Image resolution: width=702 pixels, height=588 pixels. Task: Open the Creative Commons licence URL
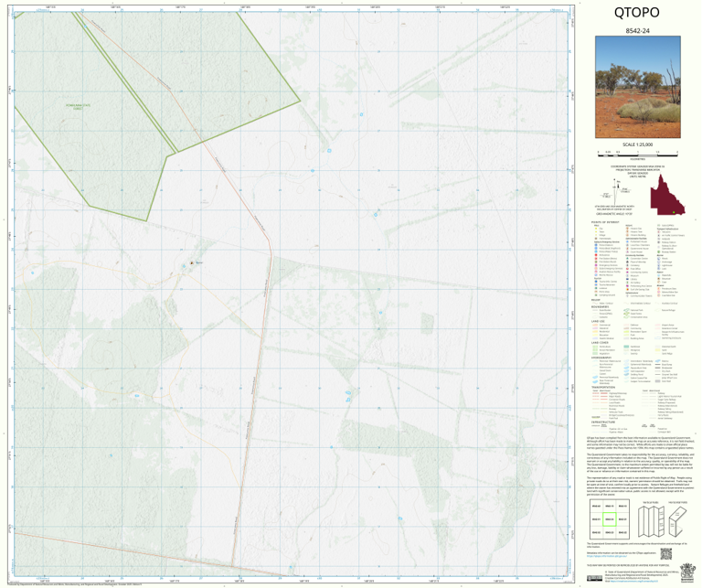click(634, 581)
